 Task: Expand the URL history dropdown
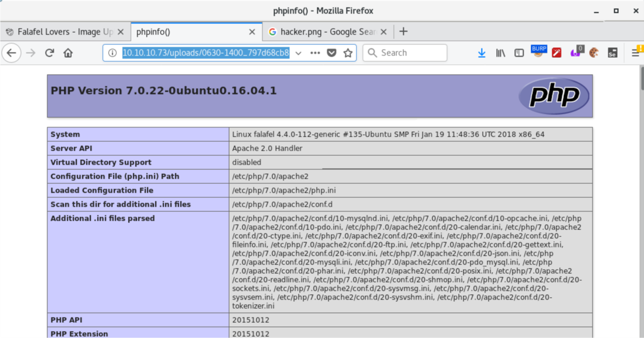click(x=299, y=53)
